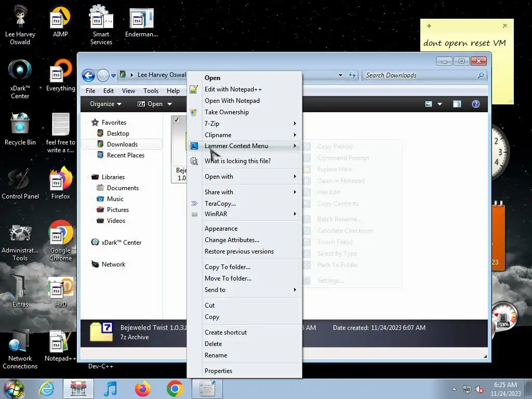Expand the Clipname submenu

click(x=244, y=135)
